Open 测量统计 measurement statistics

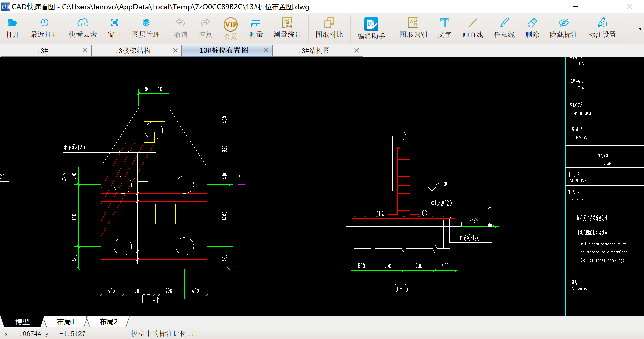click(x=287, y=28)
